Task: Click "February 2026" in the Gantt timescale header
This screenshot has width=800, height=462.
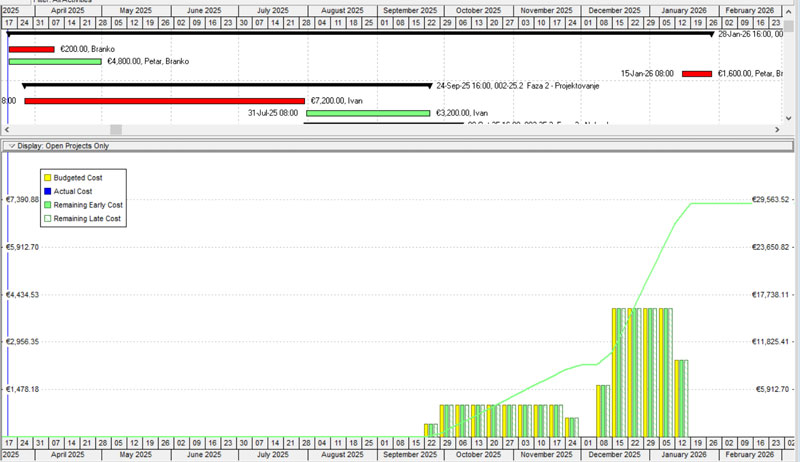Action: [749, 10]
